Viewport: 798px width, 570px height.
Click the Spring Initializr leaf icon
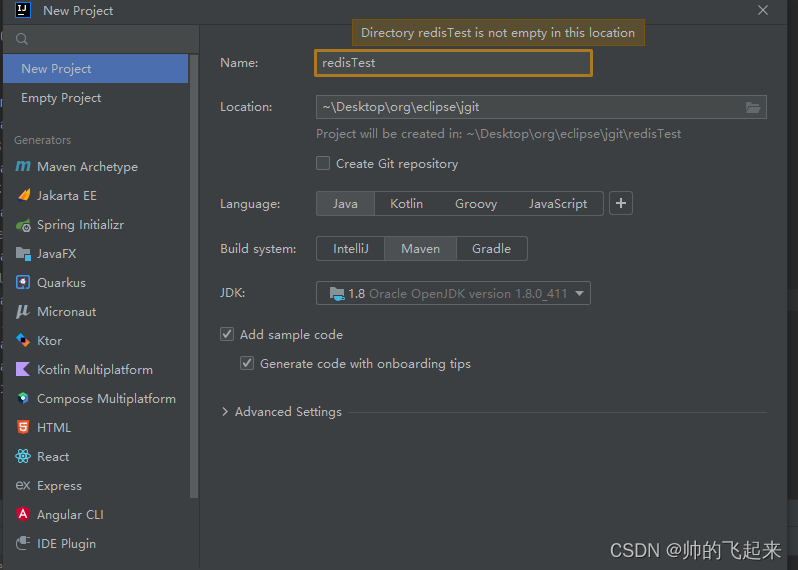23,225
